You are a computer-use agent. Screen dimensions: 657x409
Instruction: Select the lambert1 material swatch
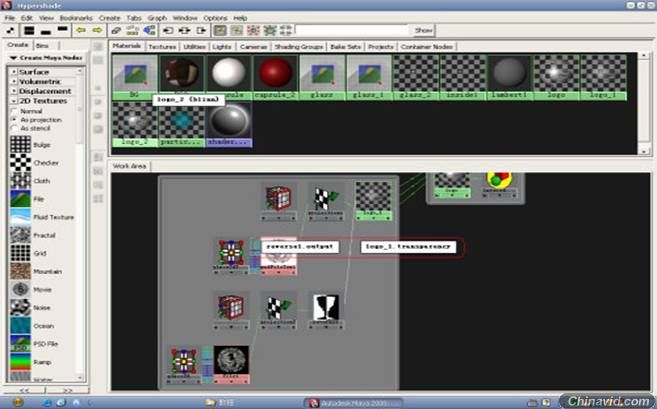pyautogui.click(x=510, y=77)
